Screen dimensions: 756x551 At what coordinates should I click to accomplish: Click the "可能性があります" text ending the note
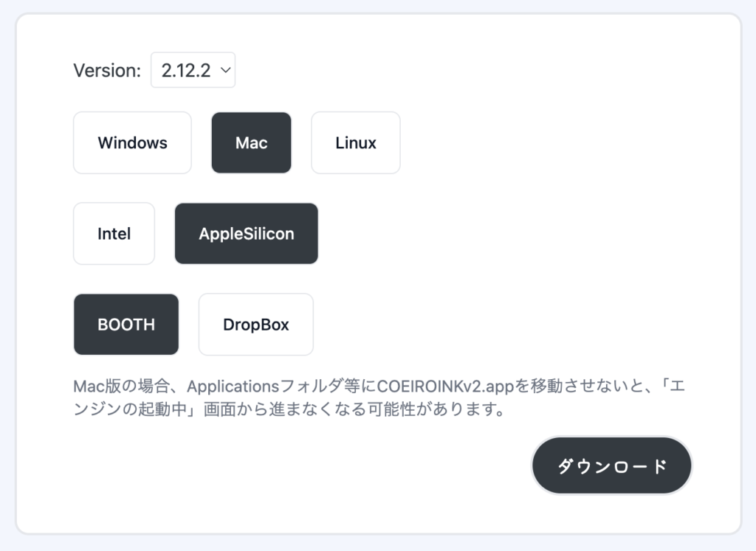coord(453,409)
